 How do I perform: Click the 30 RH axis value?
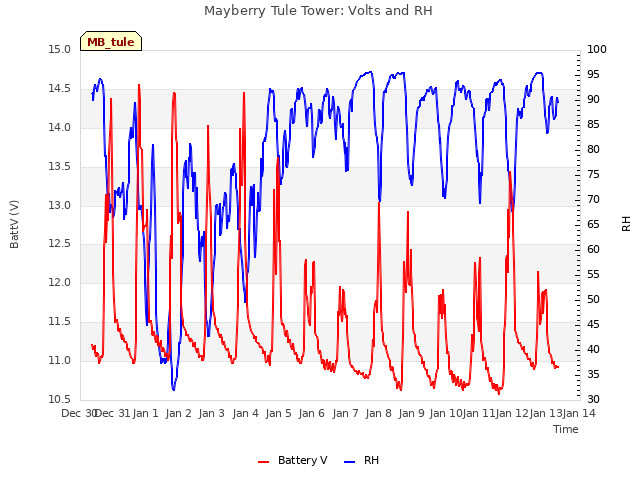coord(593,399)
